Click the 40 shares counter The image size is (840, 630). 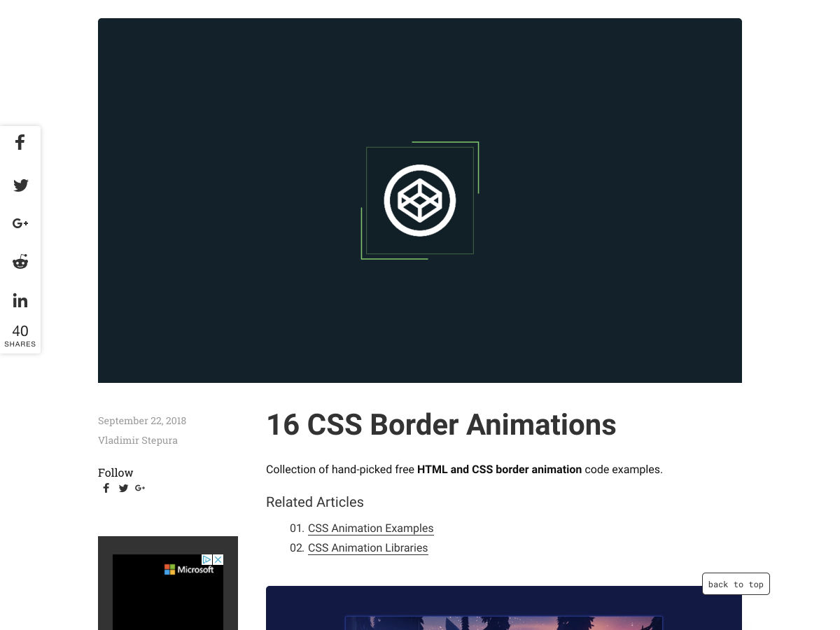(x=20, y=335)
